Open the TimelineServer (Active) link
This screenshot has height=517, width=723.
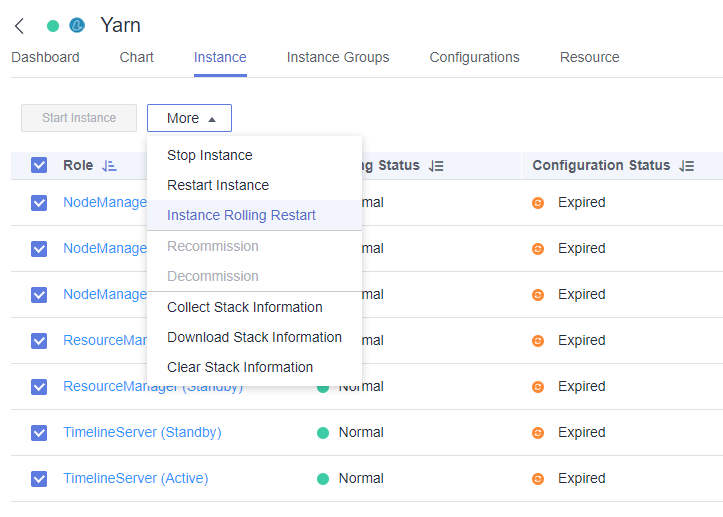point(136,479)
